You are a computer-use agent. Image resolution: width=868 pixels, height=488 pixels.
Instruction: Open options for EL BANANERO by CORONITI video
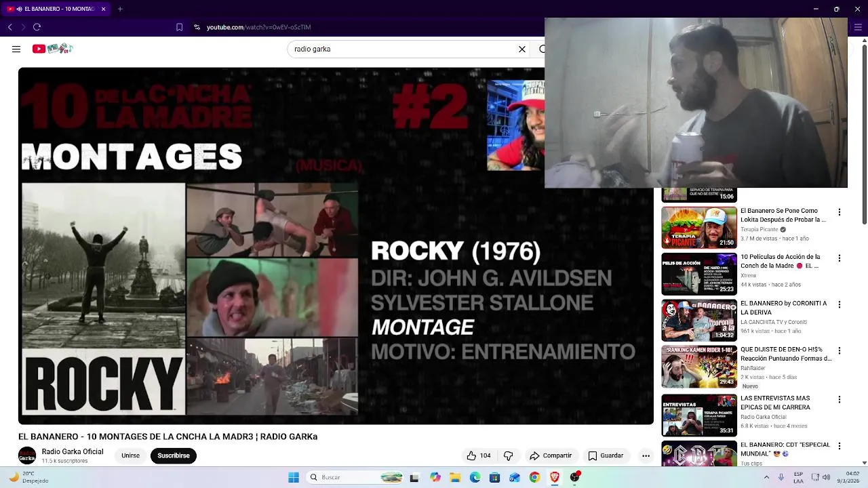coord(840,305)
